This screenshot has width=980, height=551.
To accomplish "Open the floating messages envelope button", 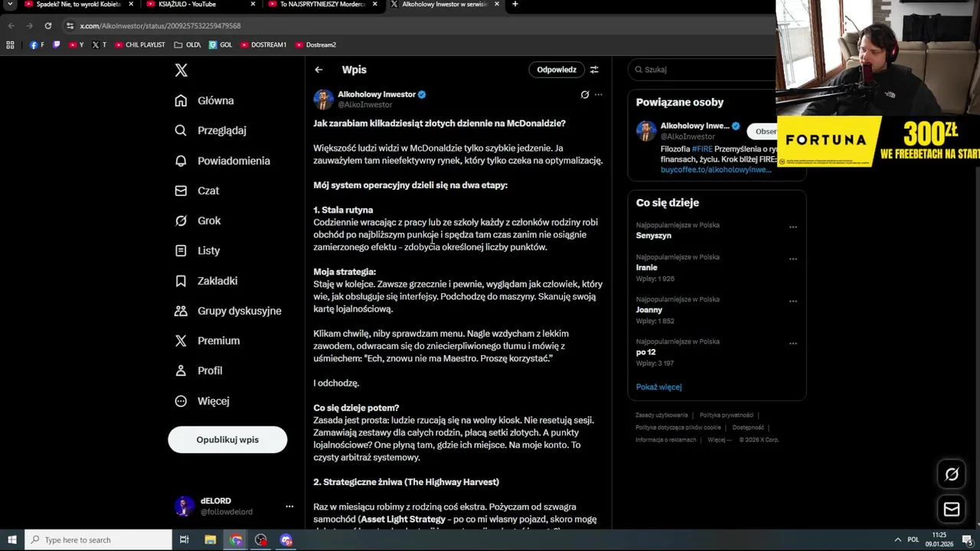I will pos(952,509).
